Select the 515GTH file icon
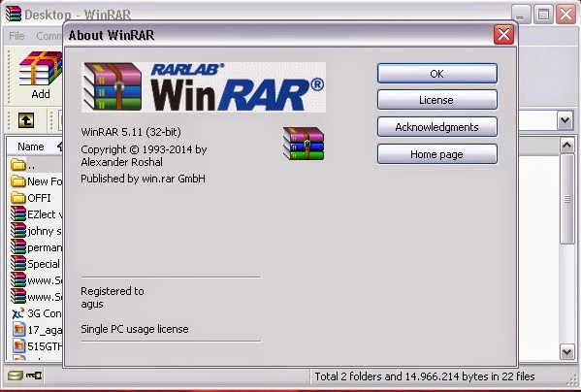The image size is (581, 392). (18, 345)
